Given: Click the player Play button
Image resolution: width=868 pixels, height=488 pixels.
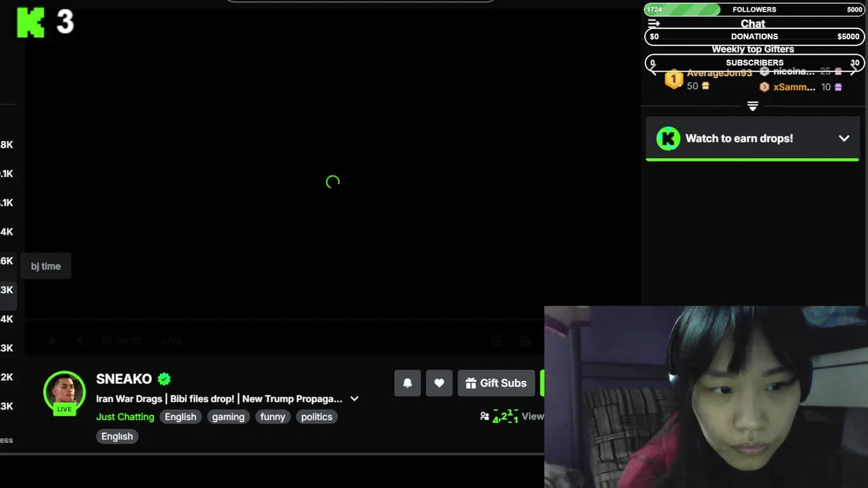Looking at the screenshot, I should coord(52,340).
